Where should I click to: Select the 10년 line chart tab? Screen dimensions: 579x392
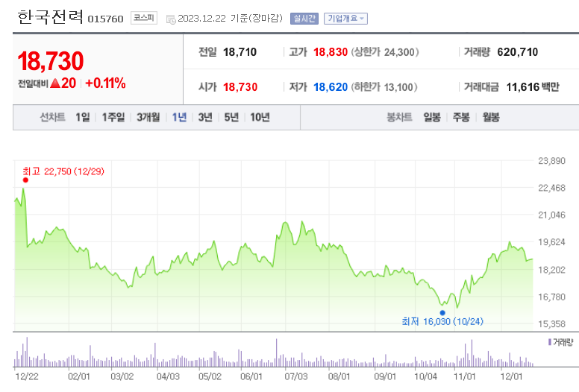[x=260, y=117]
